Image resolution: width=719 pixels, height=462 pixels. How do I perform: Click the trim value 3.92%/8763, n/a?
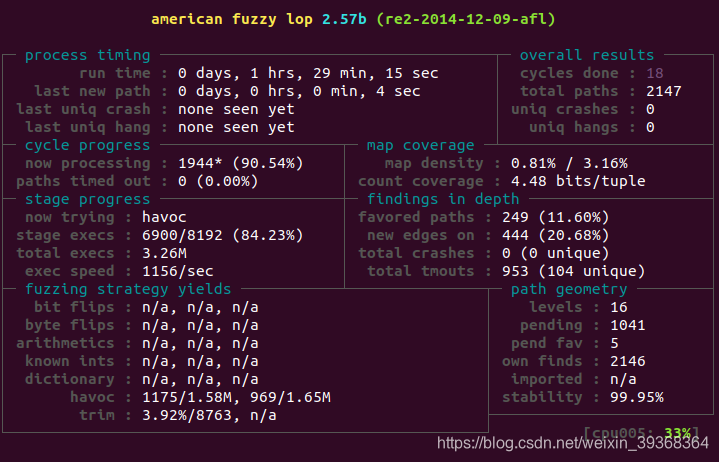(209, 416)
